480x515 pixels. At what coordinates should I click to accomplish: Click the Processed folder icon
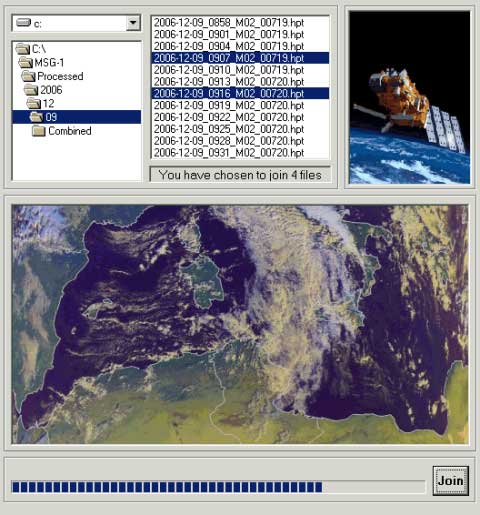(x=28, y=76)
